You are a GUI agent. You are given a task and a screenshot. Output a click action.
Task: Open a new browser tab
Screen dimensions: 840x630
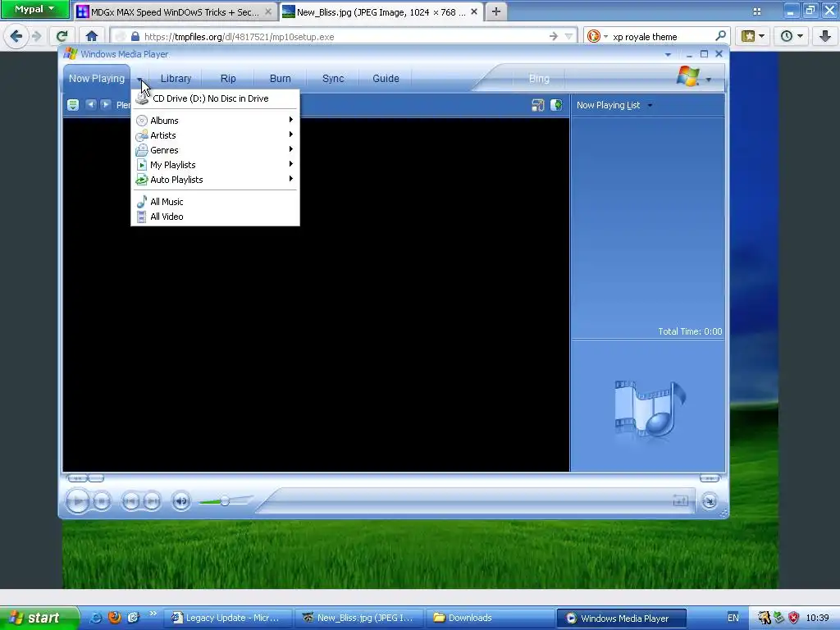click(496, 11)
